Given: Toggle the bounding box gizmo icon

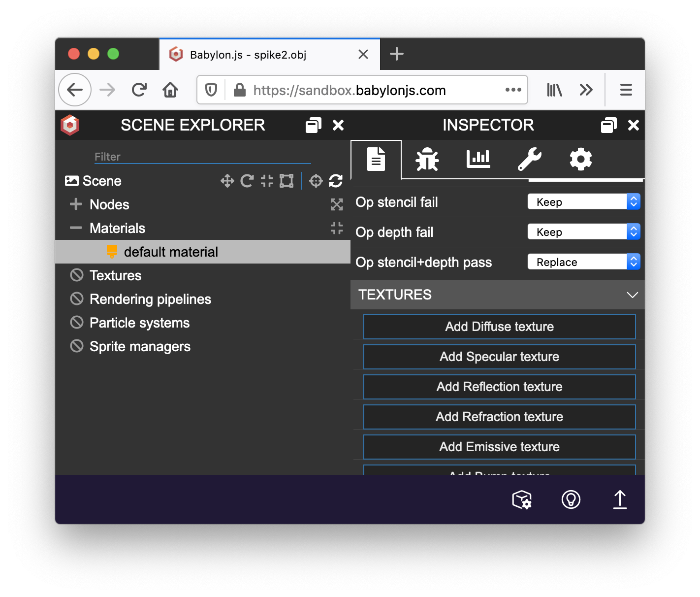Looking at the screenshot, I should coord(286,181).
